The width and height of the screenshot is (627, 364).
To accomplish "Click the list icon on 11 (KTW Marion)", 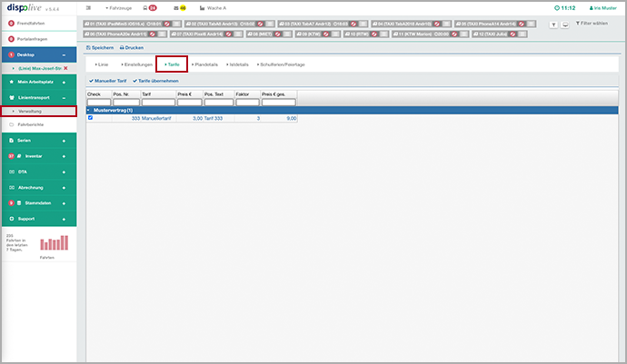I will (x=463, y=34).
